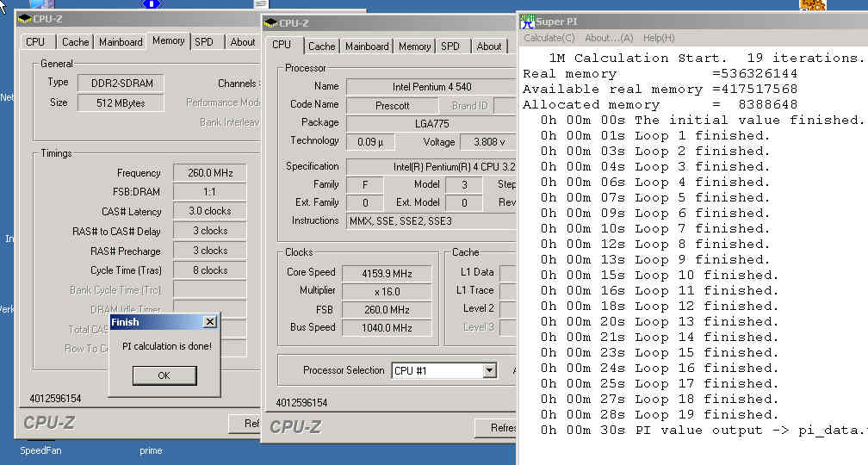
Task: Open SPD tab in middle CPU-Z window
Action: point(450,46)
